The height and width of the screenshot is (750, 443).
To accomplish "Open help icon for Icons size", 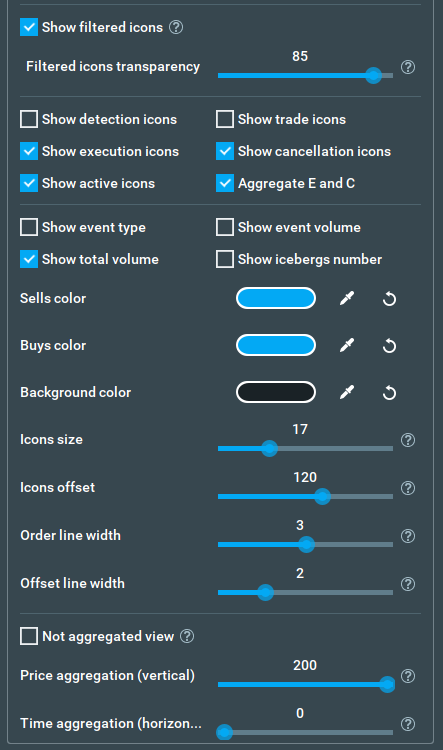I will [408, 440].
